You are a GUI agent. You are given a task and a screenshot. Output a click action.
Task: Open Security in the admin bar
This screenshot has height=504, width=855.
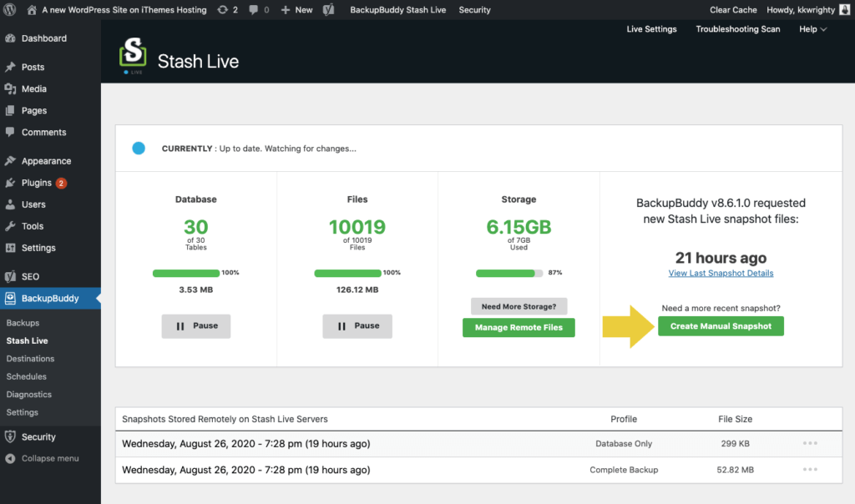474,10
